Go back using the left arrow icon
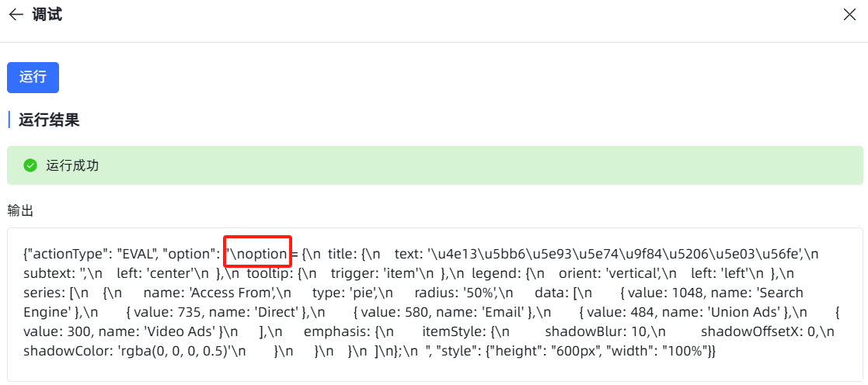The width and height of the screenshot is (868, 385). (x=16, y=15)
